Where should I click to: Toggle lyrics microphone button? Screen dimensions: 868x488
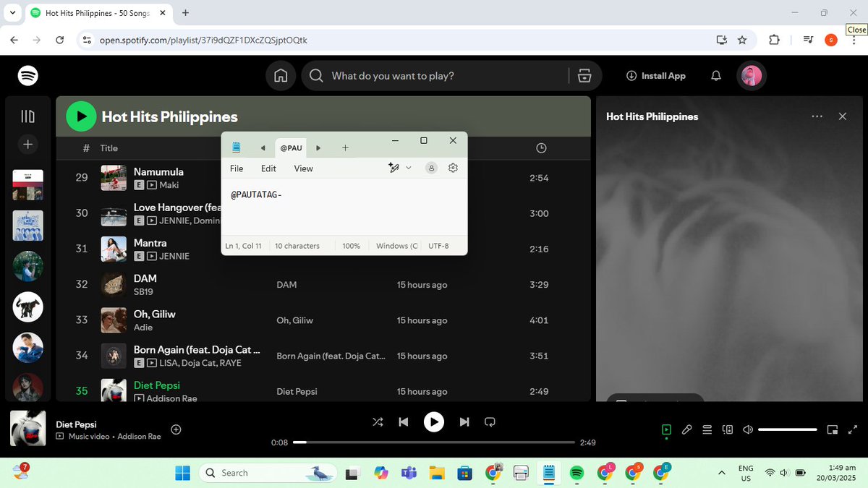[x=687, y=429]
